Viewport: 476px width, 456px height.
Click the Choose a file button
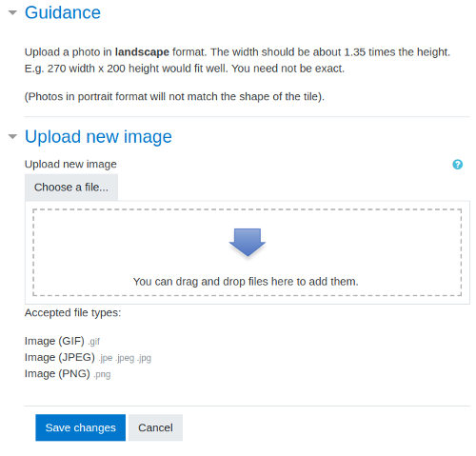pyautogui.click(x=71, y=188)
